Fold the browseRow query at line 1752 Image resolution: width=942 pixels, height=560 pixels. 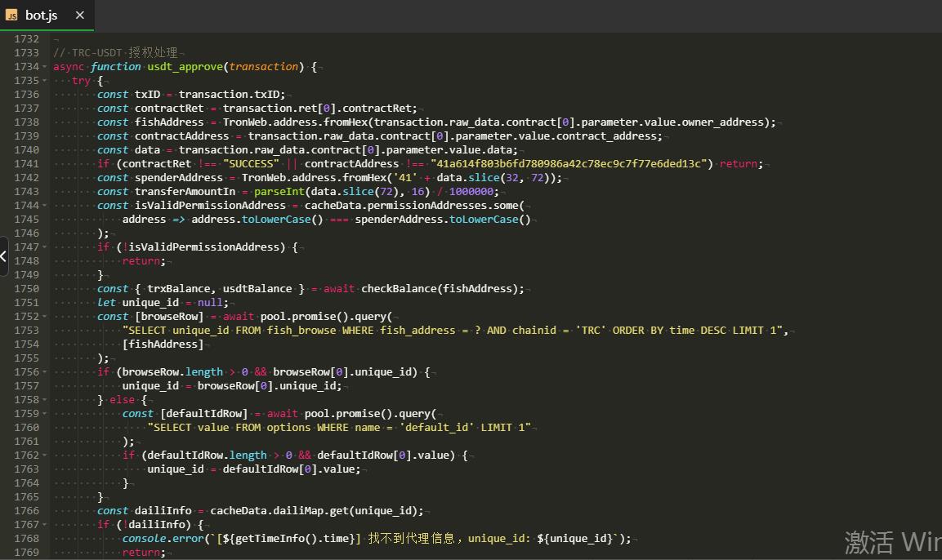pos(42,317)
